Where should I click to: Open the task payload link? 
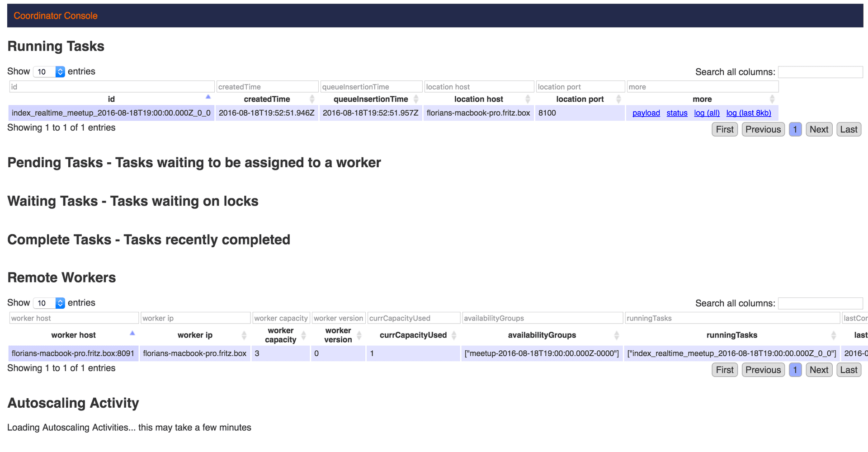click(x=646, y=113)
